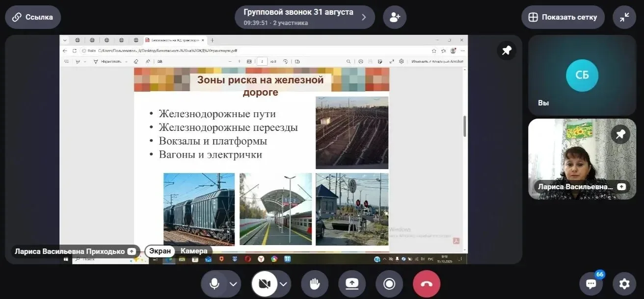Open the browser tab list chevron
Screen dimensions: 644x299
(x=64, y=40)
